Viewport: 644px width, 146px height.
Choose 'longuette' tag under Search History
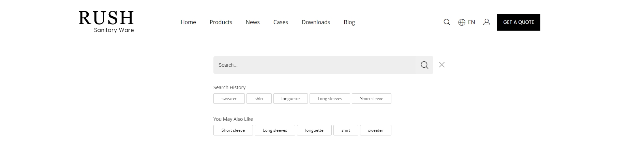[x=290, y=99]
